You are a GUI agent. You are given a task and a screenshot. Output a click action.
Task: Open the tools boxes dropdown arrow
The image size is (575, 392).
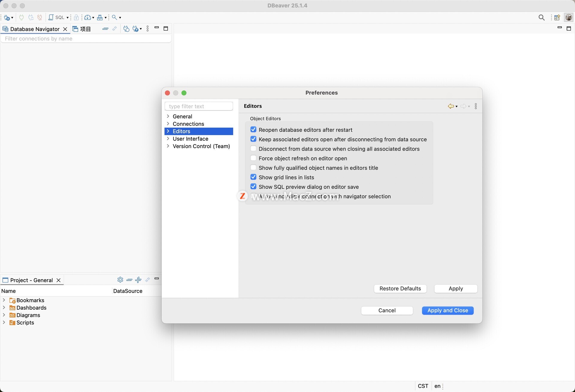(105, 18)
